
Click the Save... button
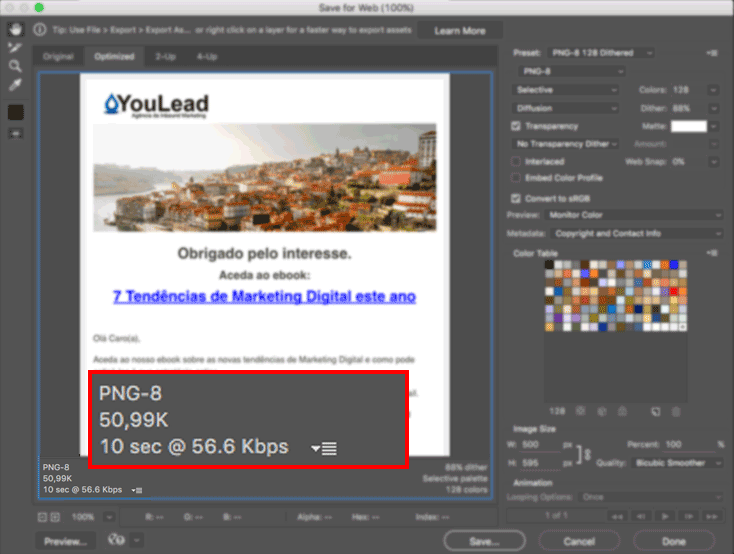click(484, 540)
